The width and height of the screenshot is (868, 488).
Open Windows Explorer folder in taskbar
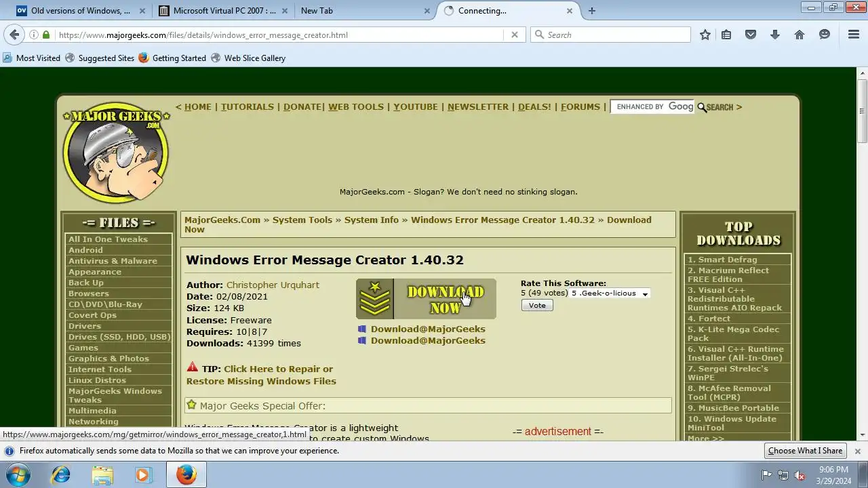[102, 474]
